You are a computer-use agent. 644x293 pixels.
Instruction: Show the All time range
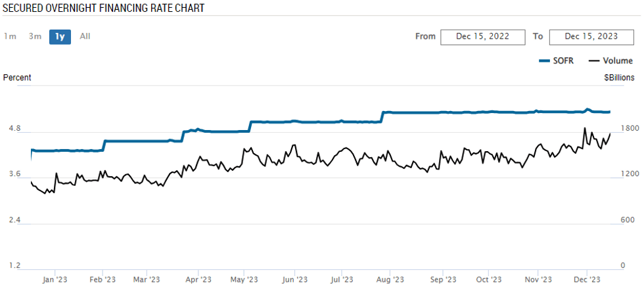[85, 36]
